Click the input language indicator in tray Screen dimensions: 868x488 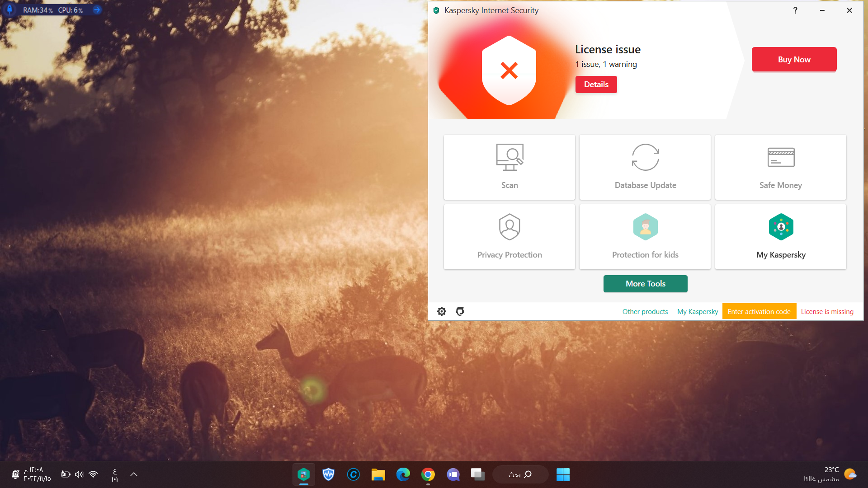pos(114,474)
